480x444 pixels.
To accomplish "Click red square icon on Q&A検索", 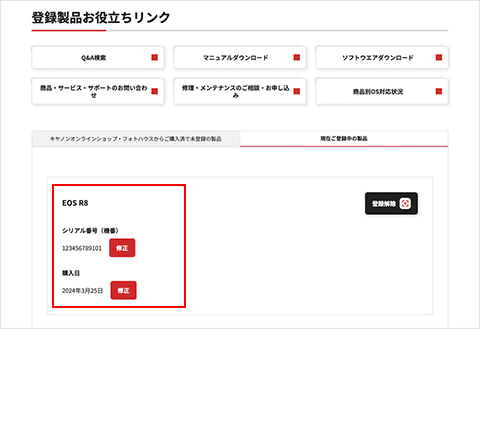I will click(155, 57).
